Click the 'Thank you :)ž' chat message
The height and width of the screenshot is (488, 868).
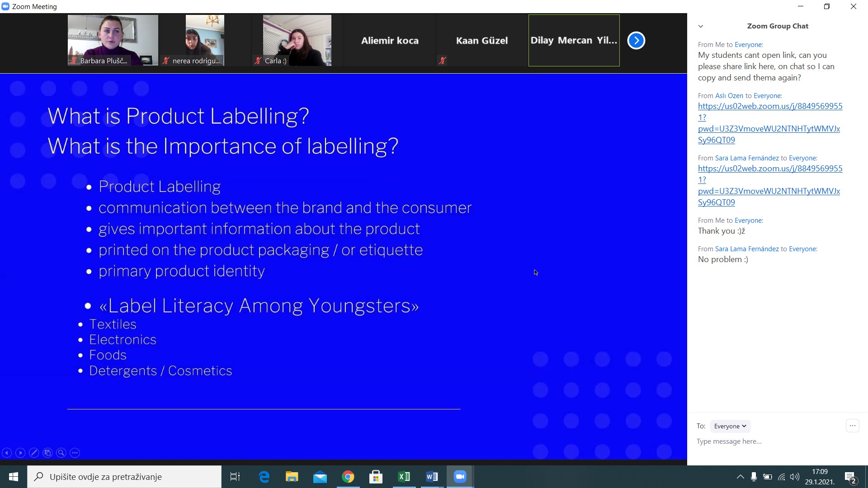point(722,231)
